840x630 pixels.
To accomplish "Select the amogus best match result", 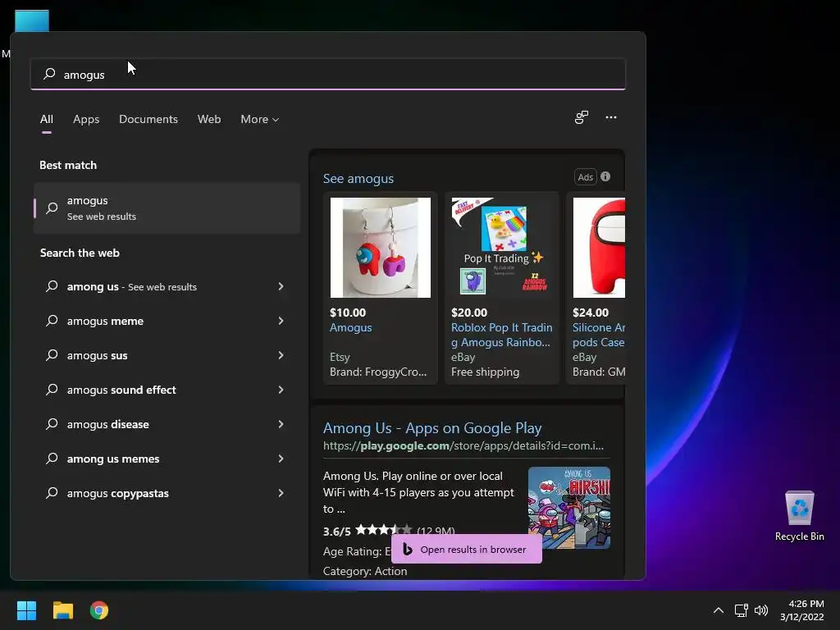I will pos(167,208).
